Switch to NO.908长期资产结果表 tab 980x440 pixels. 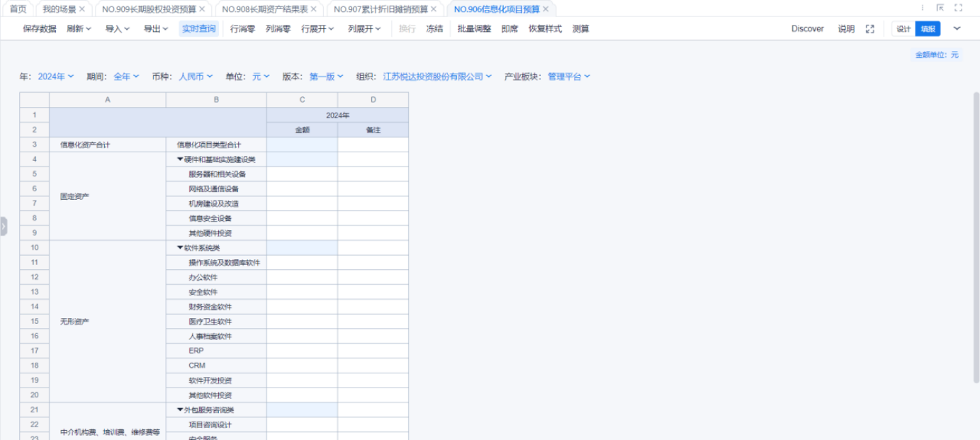(264, 9)
